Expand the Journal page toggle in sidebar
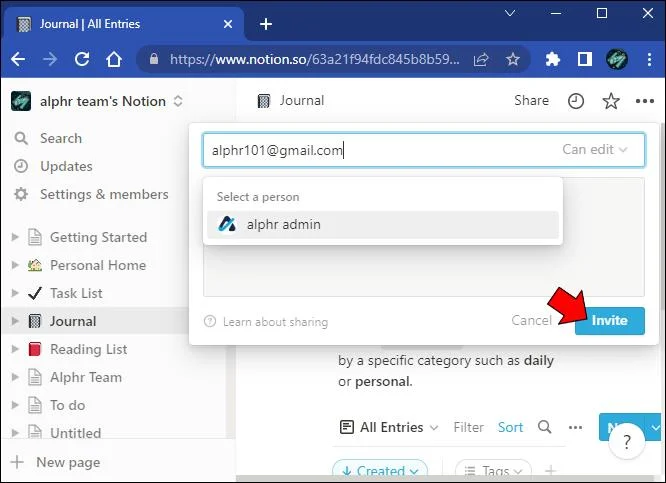The image size is (666, 483). point(15,321)
